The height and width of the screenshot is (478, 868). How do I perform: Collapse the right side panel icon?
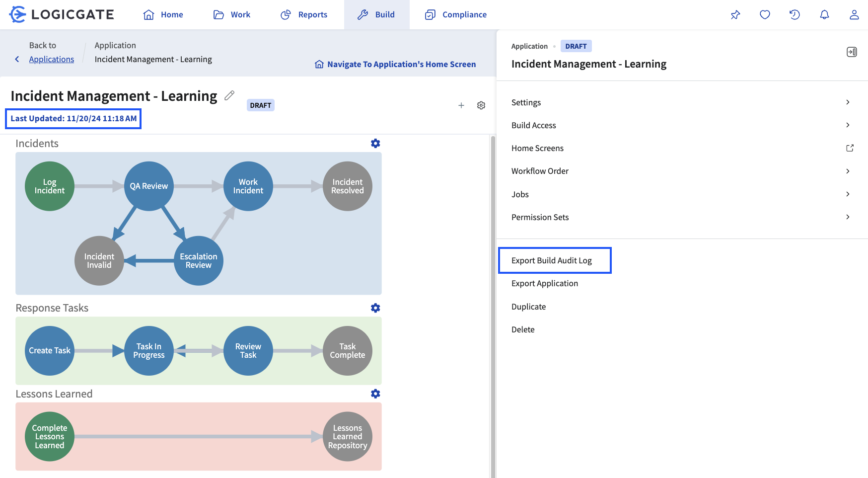point(852,52)
